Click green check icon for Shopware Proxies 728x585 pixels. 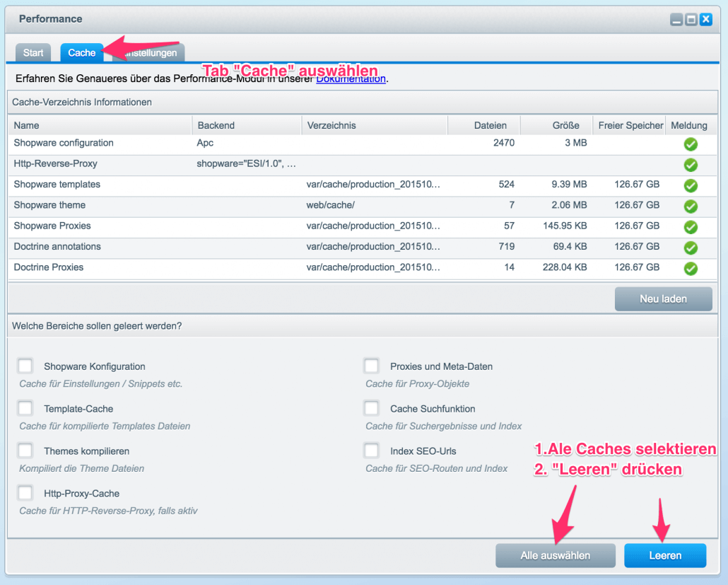pyautogui.click(x=691, y=227)
